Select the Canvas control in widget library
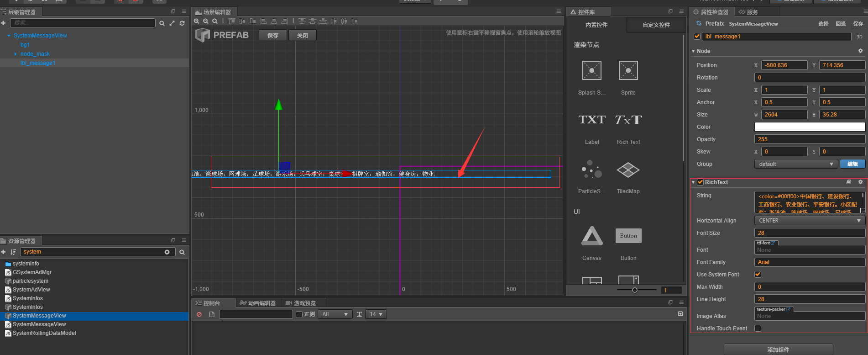This screenshot has height=355, width=868. point(592,236)
